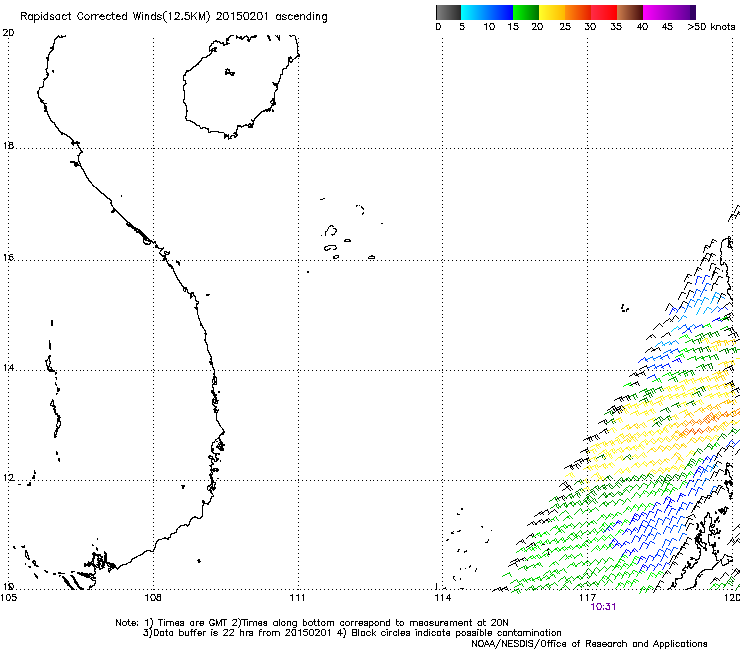Click the 'NOAA/NESDIS/Office of Research and Applications' credit
740x650 pixels.
point(589,644)
